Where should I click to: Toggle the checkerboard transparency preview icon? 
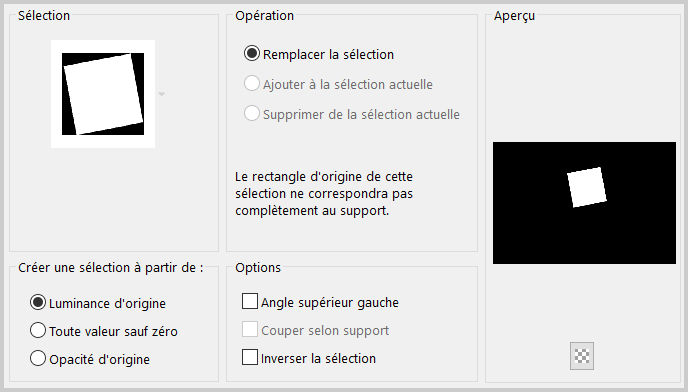pyautogui.click(x=582, y=356)
